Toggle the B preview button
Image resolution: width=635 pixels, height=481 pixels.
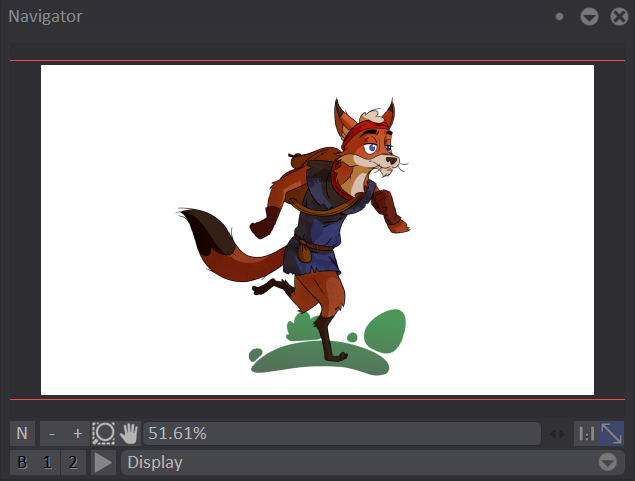(22, 462)
